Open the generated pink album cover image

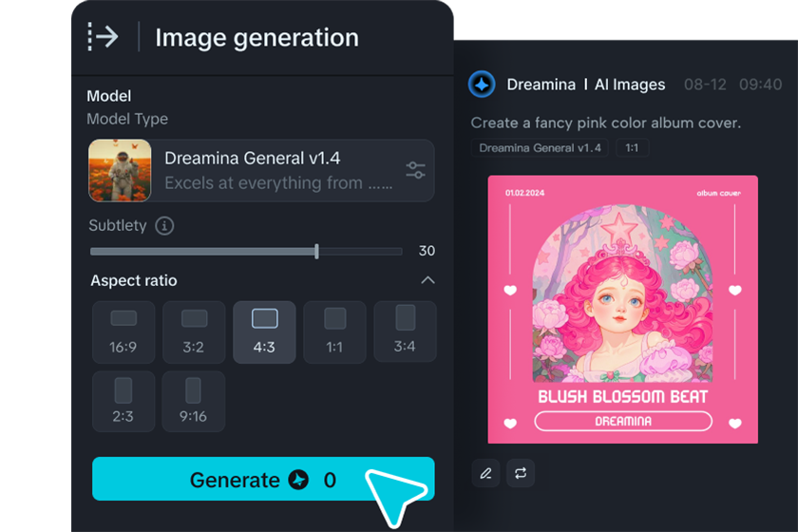point(622,309)
